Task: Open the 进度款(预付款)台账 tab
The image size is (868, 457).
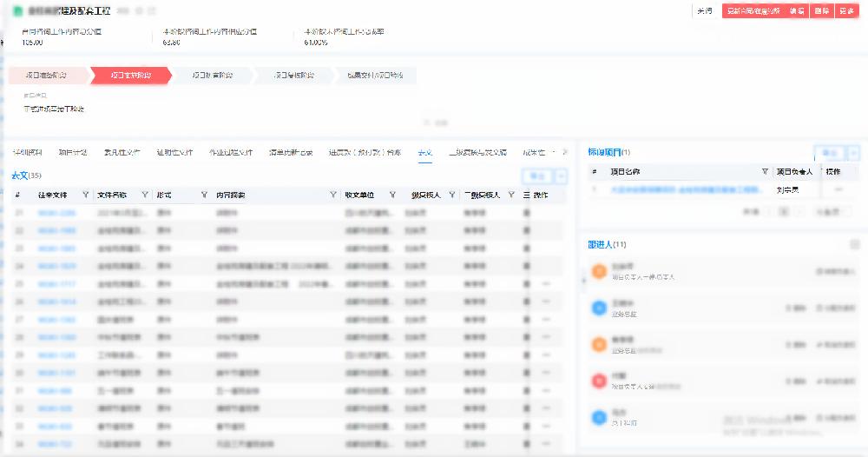Action: (x=365, y=152)
